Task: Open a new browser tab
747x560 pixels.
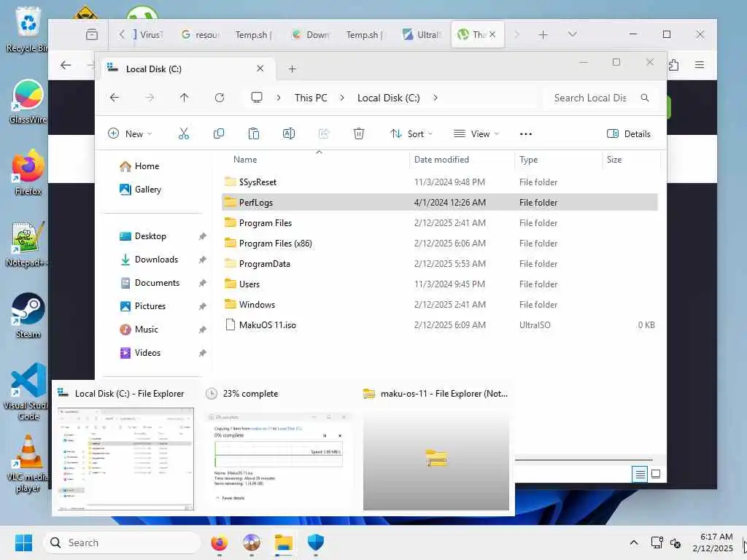Action: 543,34
